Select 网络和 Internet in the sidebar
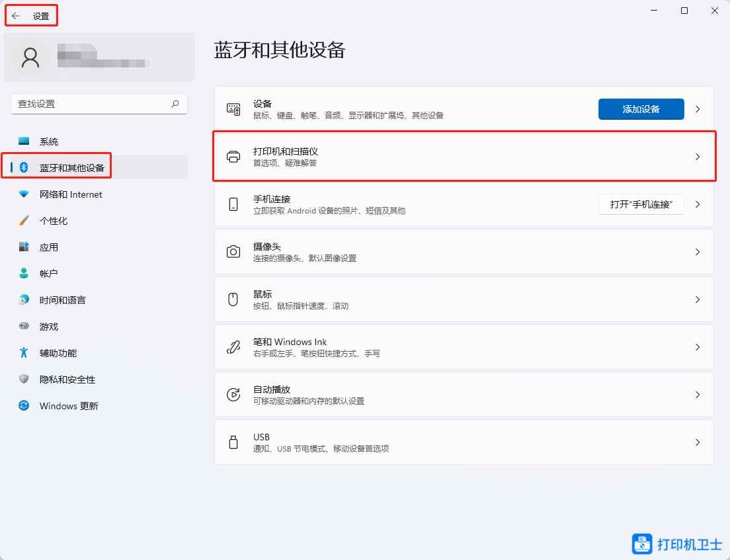 pos(99,194)
